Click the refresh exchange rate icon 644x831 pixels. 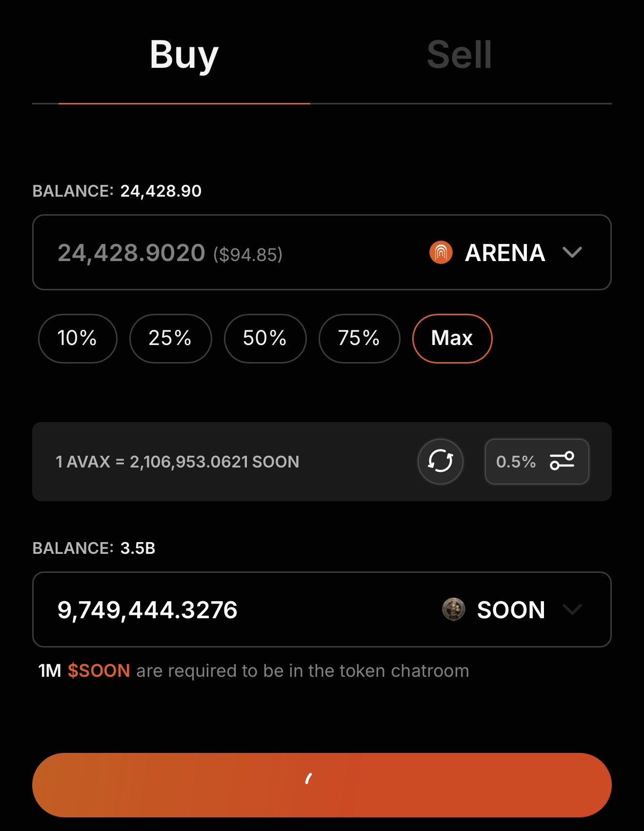(x=440, y=461)
